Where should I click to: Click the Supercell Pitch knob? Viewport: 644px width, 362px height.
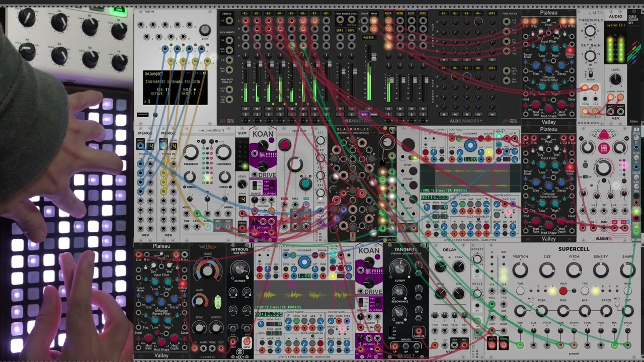[574, 270]
